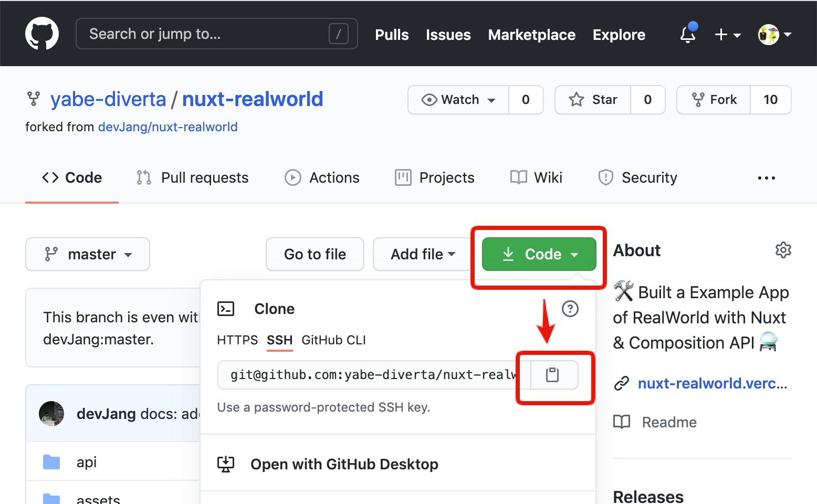The width and height of the screenshot is (817, 504).
Task: Open Issues in top navigation
Action: [x=448, y=35]
